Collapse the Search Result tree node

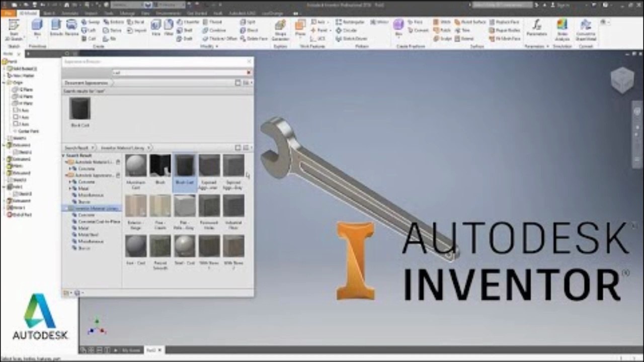click(64, 156)
